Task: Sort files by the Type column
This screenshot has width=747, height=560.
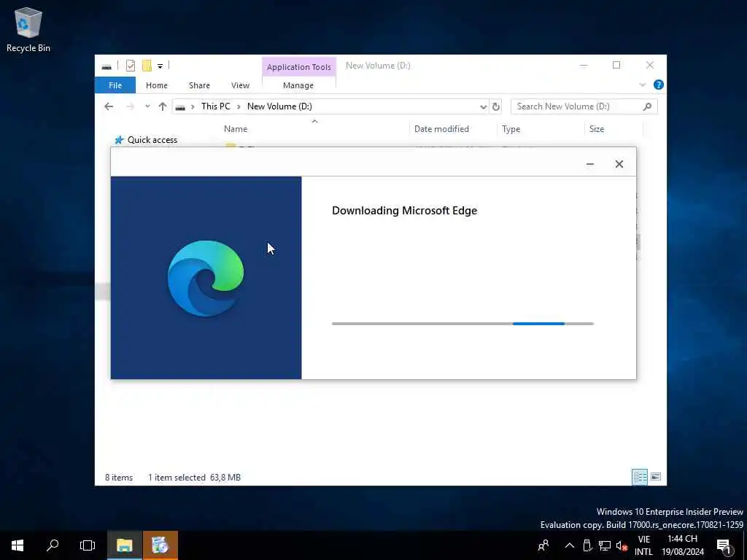Action: (x=541, y=129)
